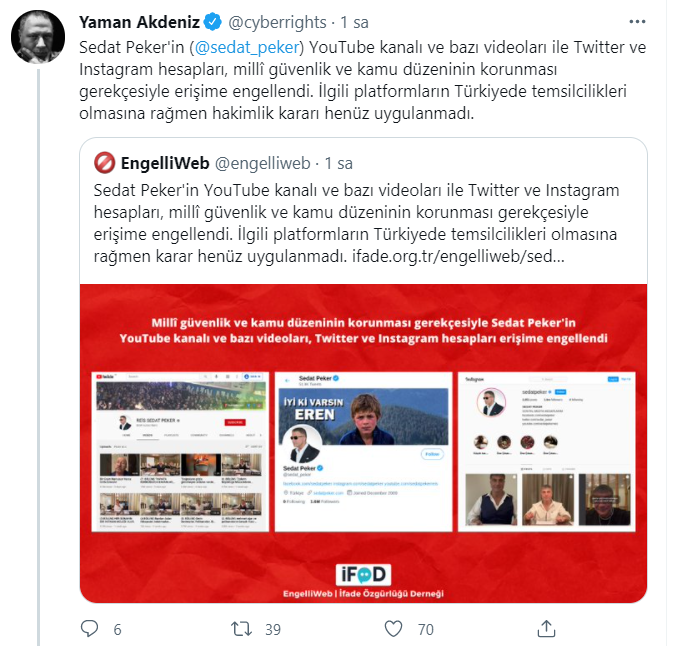
Task: Open the ifade.org.tr/engelliweb link
Action: 458,256
